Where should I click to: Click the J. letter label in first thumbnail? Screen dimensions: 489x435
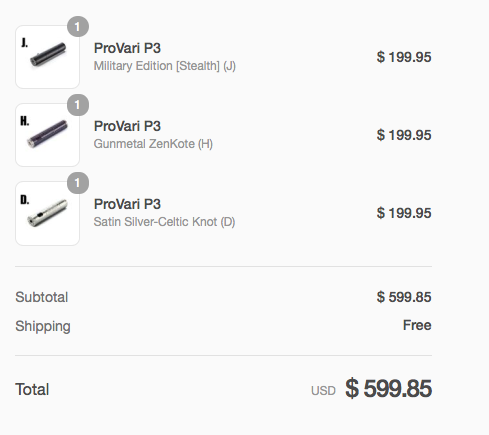coord(24,43)
